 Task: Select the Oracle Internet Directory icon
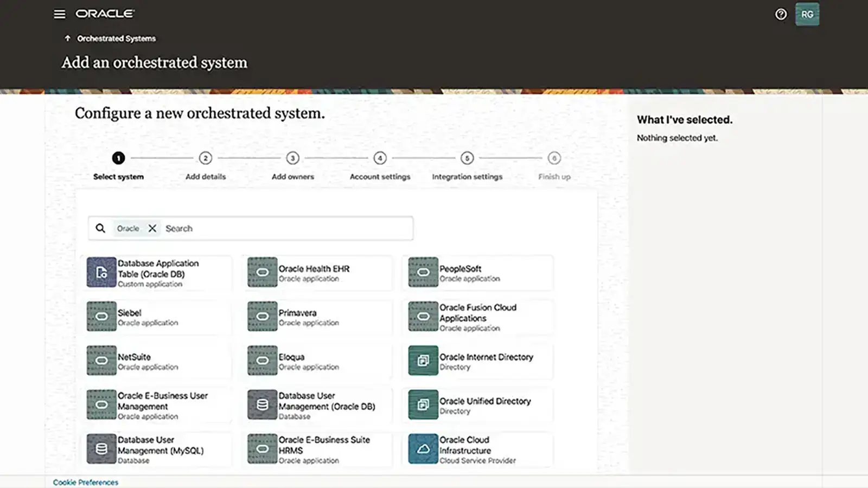[423, 361]
